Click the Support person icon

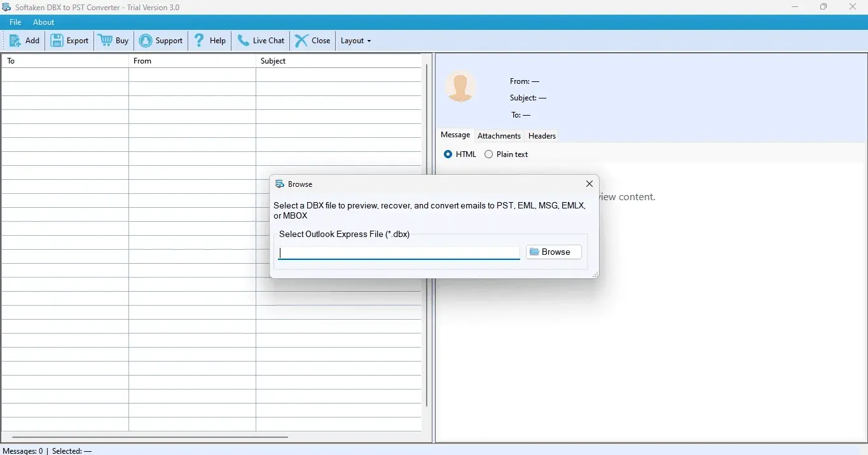[146, 41]
